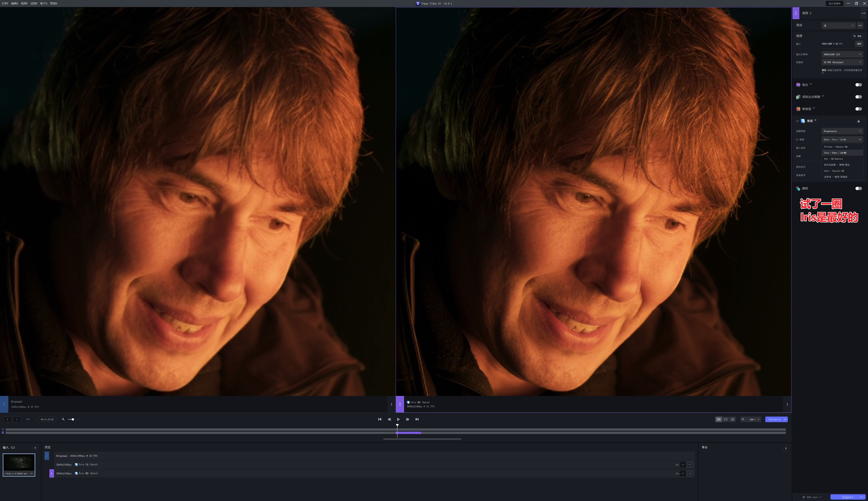This screenshot has height=501, width=868.
Task: Step forward one frame
Action: pos(408,419)
